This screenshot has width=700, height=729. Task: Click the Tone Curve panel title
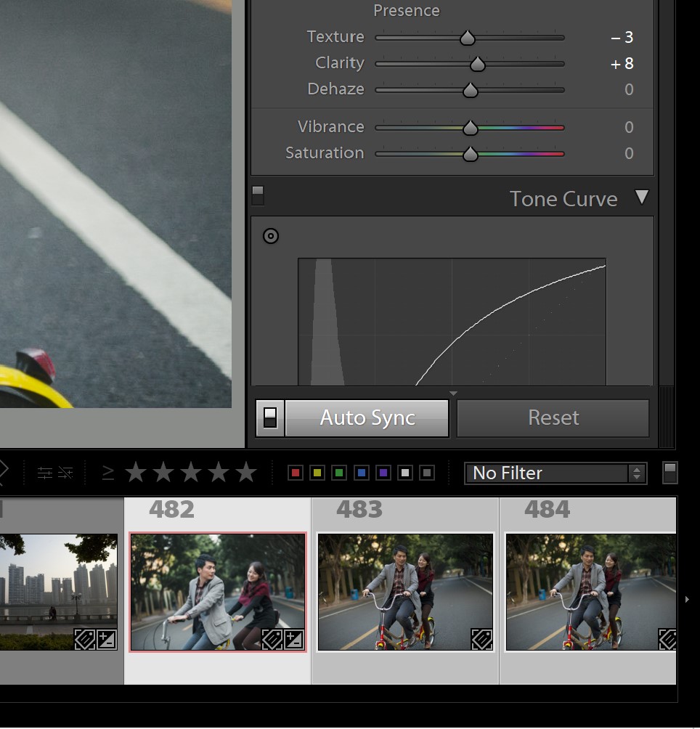(563, 199)
